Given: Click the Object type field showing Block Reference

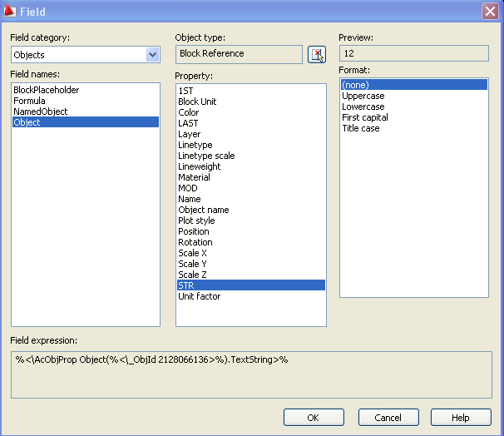Looking at the screenshot, I should [x=239, y=54].
